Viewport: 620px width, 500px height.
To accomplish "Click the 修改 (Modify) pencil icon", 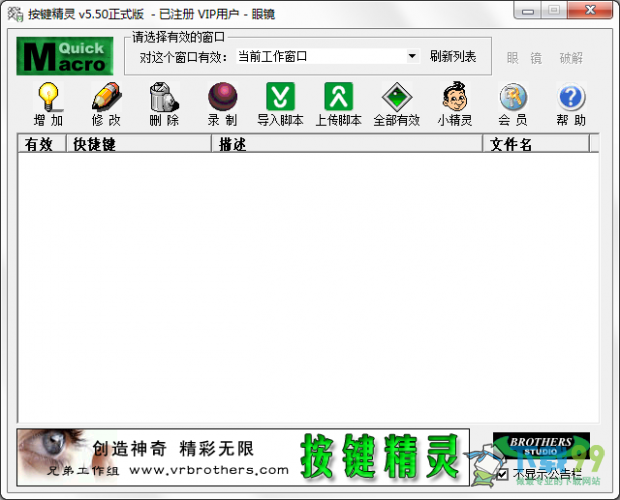I will pos(106,97).
